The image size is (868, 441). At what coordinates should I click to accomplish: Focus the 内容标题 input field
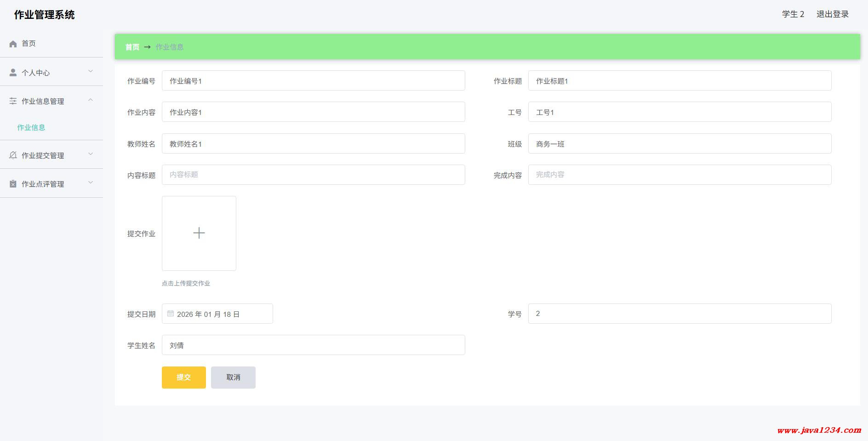pyautogui.click(x=313, y=175)
